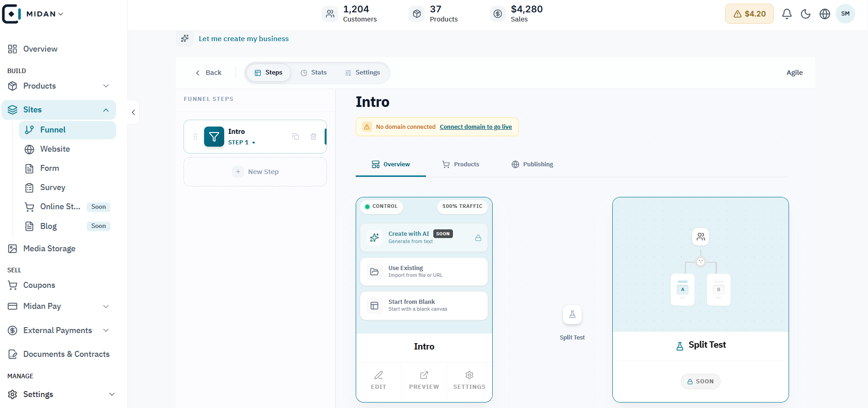Click the Sales dollar stat icon
Screen dimensions: 868x408
498,14
